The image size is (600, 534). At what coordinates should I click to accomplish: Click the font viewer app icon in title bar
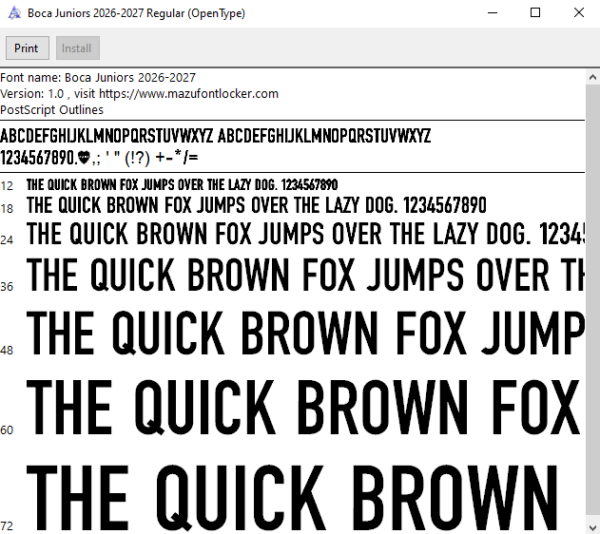click(14, 13)
